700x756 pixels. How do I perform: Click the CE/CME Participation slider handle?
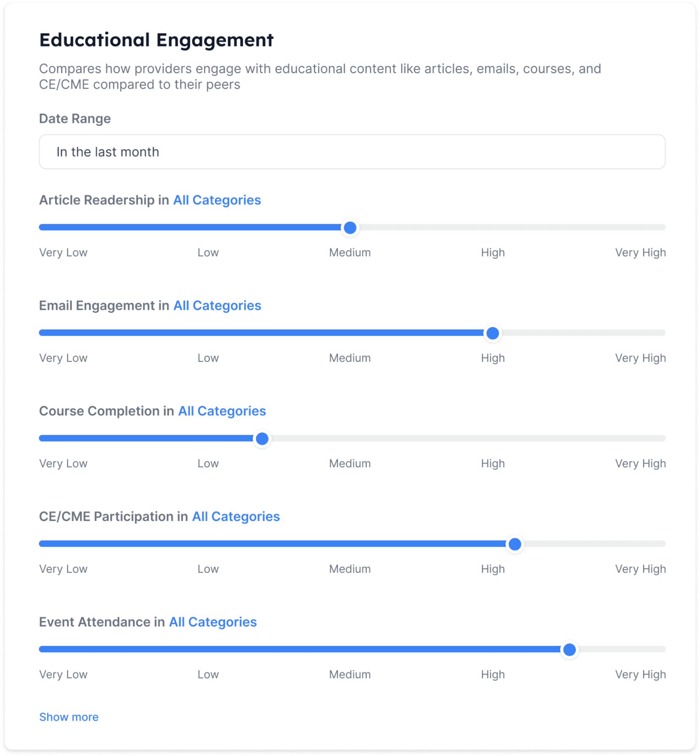point(515,545)
